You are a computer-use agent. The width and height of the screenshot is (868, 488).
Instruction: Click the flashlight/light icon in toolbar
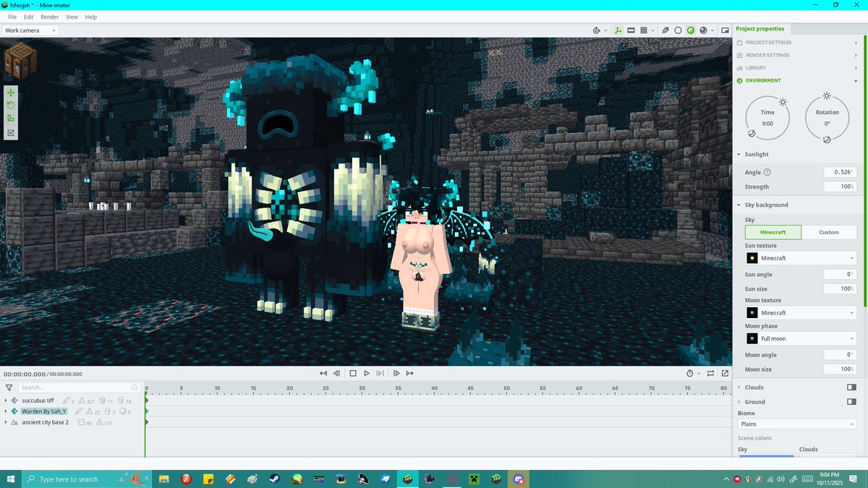(665, 30)
